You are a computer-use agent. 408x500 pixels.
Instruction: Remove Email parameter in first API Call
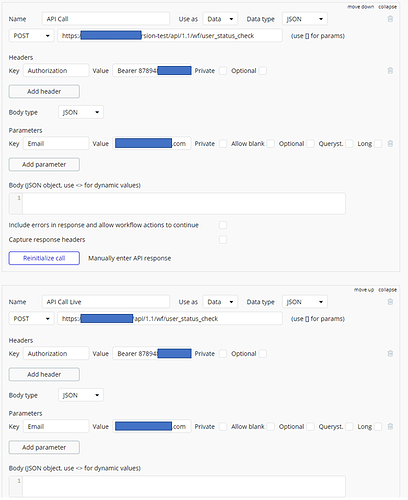click(x=390, y=144)
